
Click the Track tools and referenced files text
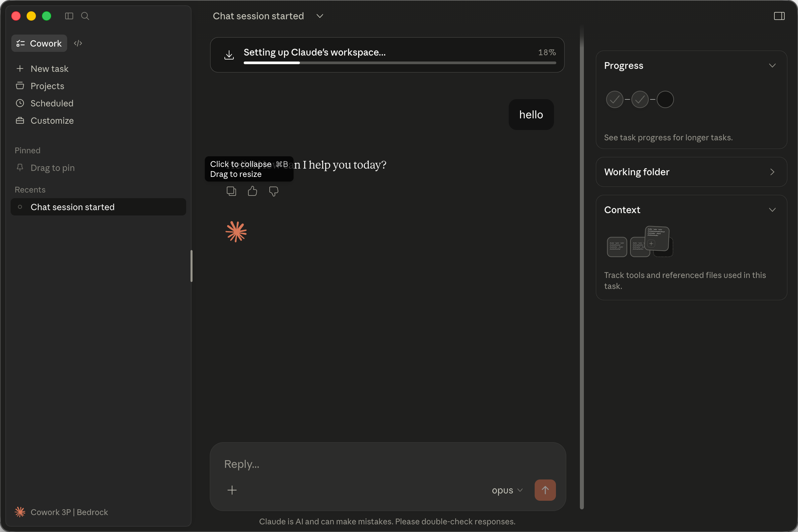coord(685,280)
